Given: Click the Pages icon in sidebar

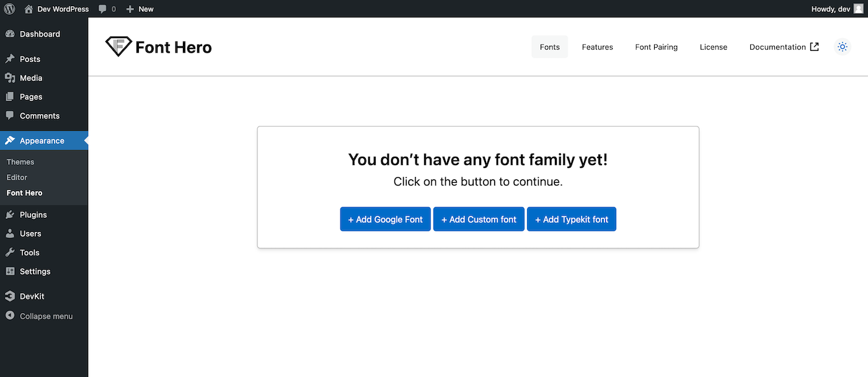Looking at the screenshot, I should click(x=10, y=97).
